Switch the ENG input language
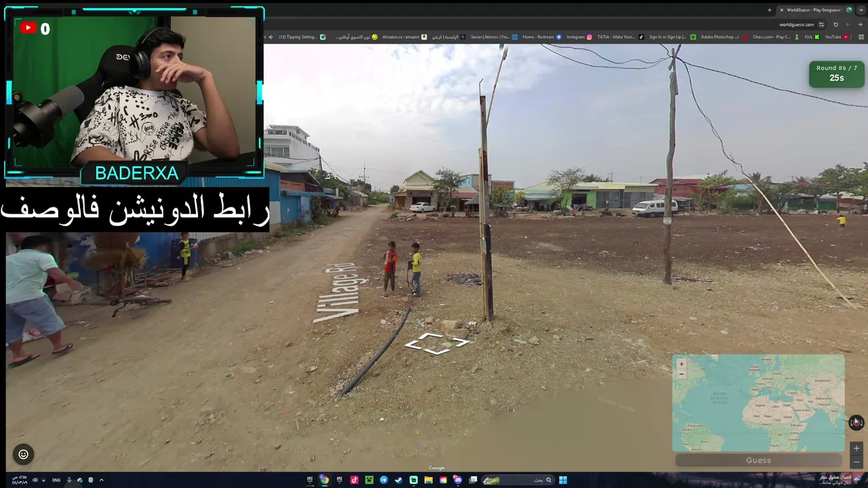 [56, 480]
